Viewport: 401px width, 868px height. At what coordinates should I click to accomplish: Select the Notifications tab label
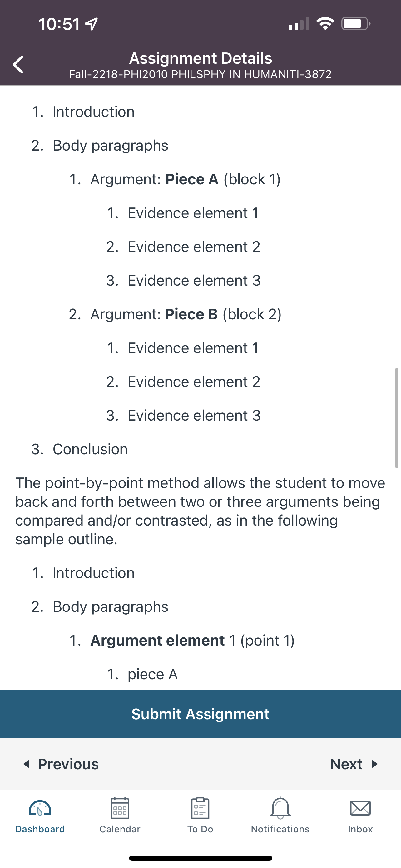pyautogui.click(x=280, y=829)
